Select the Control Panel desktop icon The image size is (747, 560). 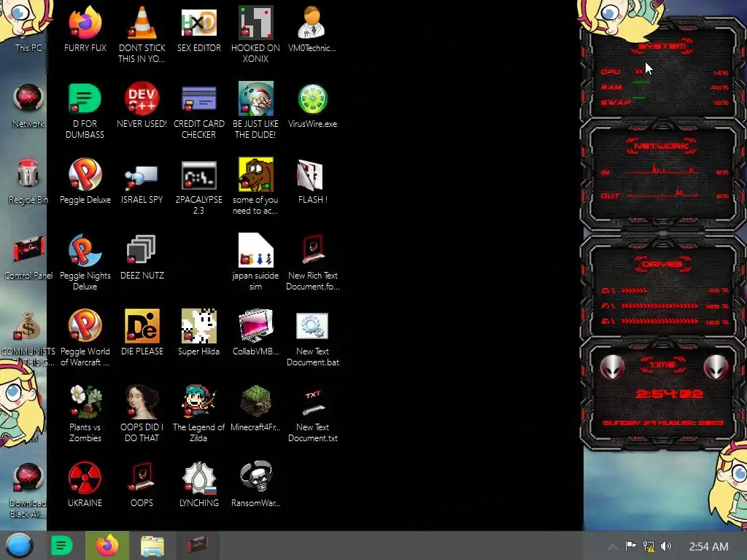point(28,257)
